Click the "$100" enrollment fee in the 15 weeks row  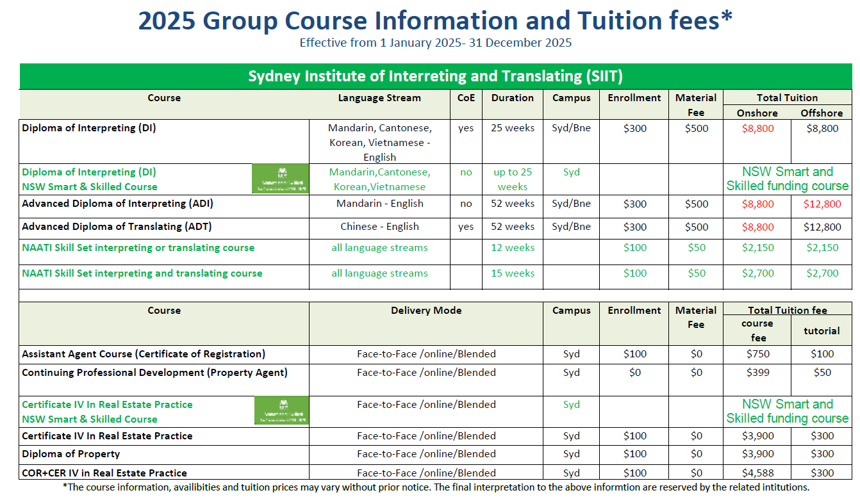click(634, 273)
